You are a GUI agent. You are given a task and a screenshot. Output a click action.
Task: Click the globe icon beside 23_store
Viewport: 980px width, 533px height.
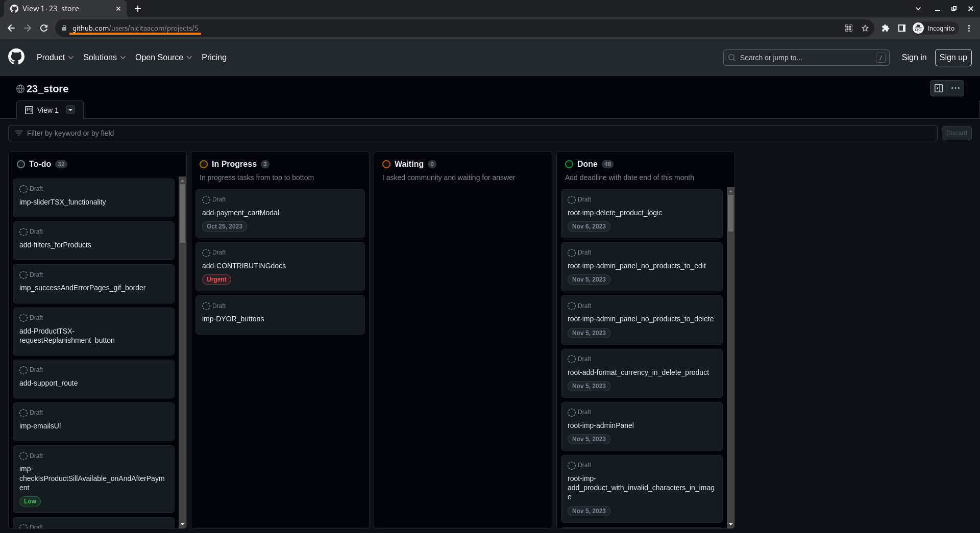tap(20, 89)
